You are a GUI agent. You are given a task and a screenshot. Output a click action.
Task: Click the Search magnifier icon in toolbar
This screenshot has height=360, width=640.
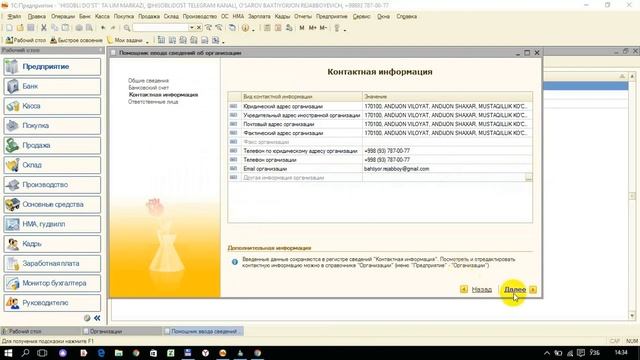click(x=127, y=28)
